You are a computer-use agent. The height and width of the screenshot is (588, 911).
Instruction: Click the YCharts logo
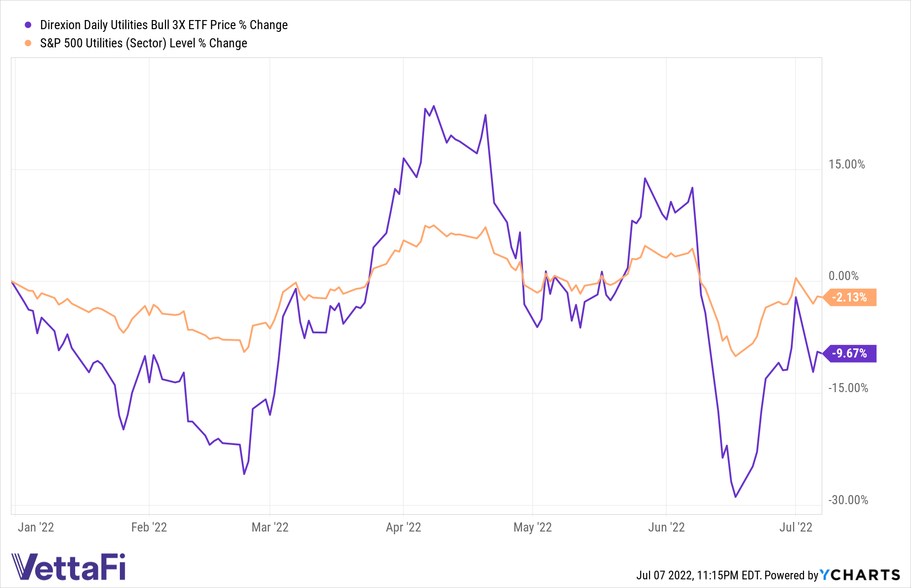pyautogui.click(x=860, y=575)
